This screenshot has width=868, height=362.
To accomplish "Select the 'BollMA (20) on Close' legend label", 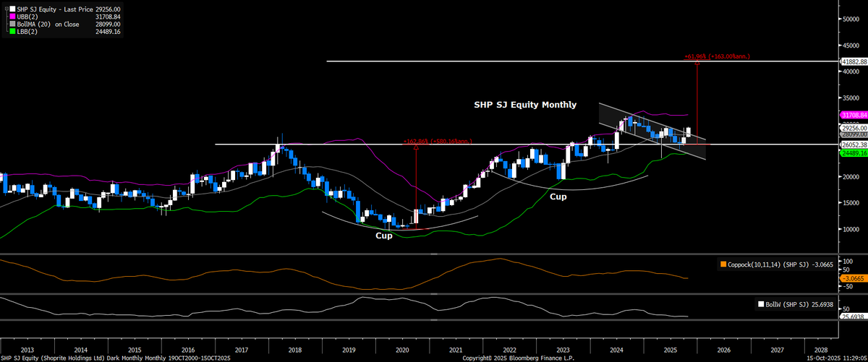I will click(x=48, y=24).
